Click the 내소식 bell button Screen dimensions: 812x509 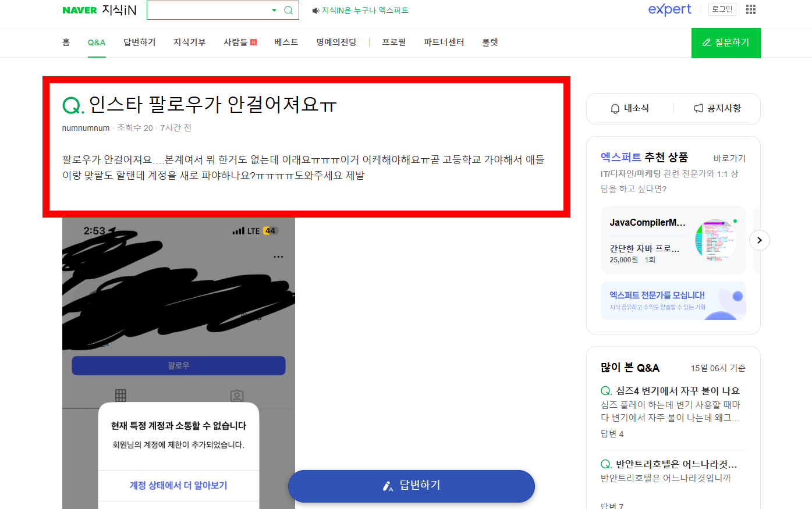click(630, 108)
